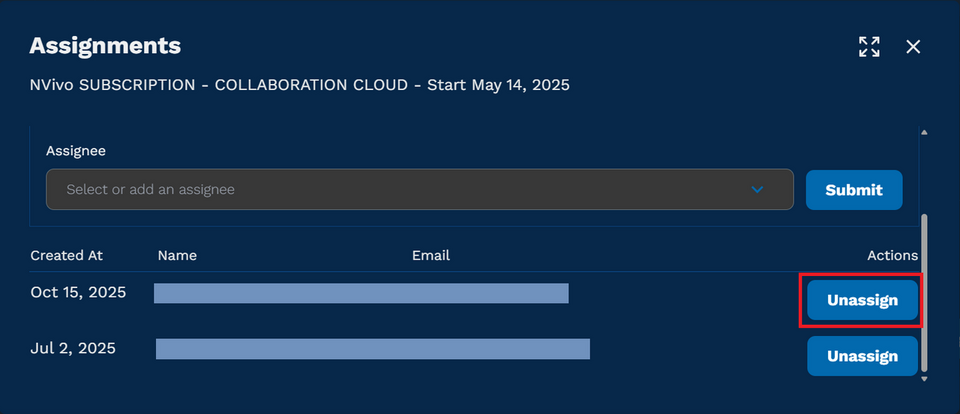The image size is (960, 414).
Task: Select the Email column header
Action: (431, 255)
